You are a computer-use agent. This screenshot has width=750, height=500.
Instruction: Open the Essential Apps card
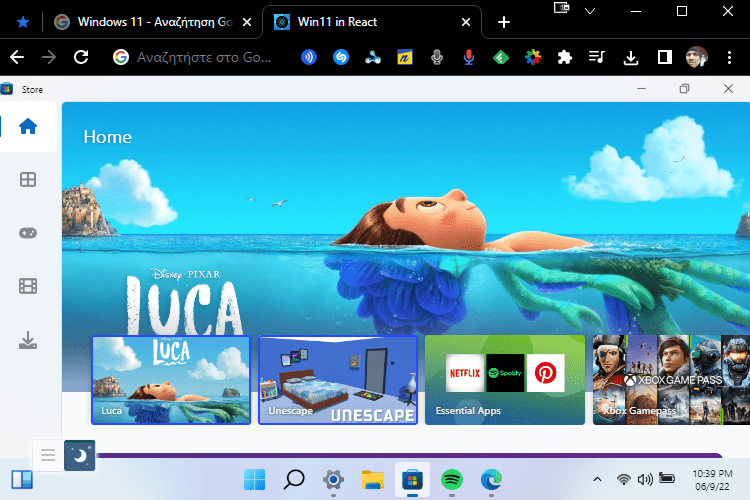(505, 380)
